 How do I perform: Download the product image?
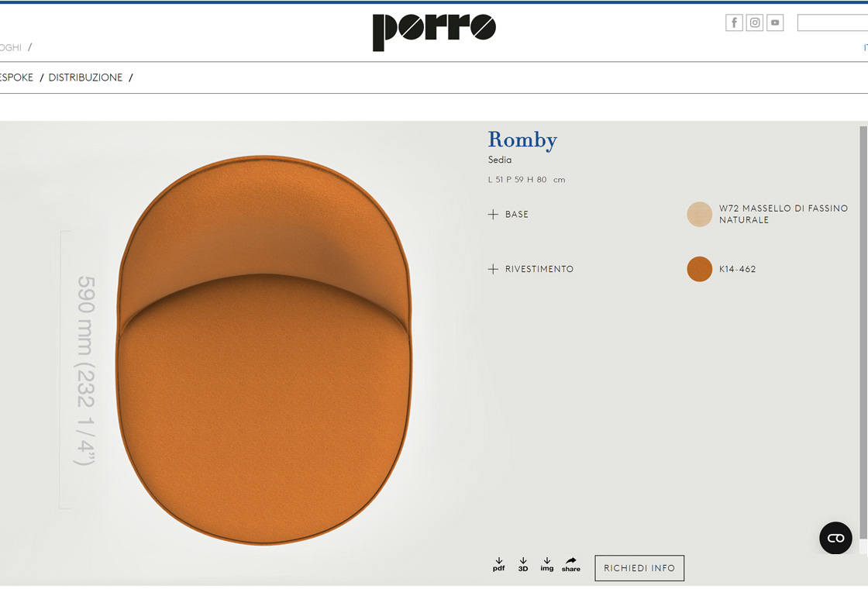[x=547, y=564]
